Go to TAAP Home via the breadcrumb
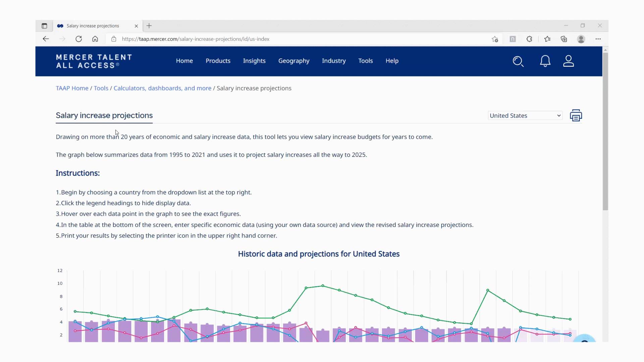644x362 pixels. pyautogui.click(x=72, y=88)
